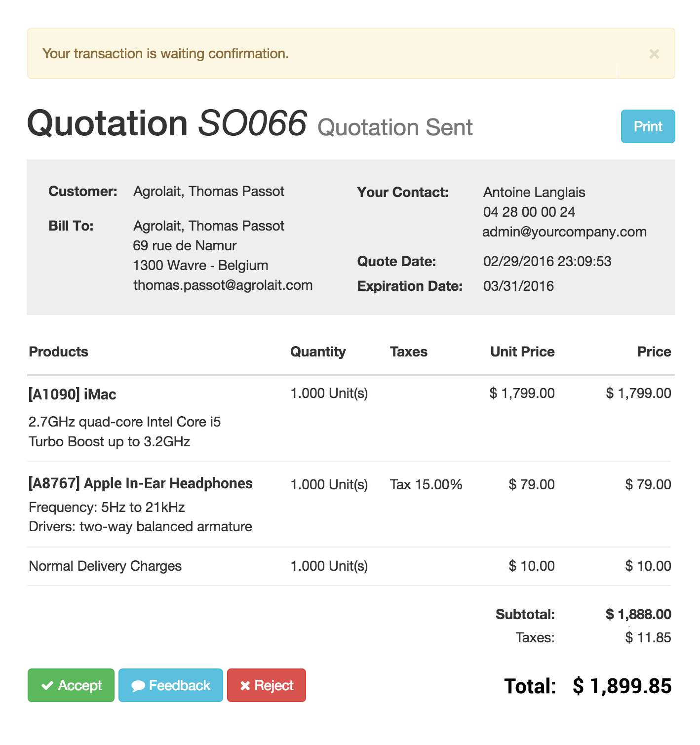Screen dimensions: 700x745
Task: Select the [A1090] iMac product name
Action: click(73, 394)
